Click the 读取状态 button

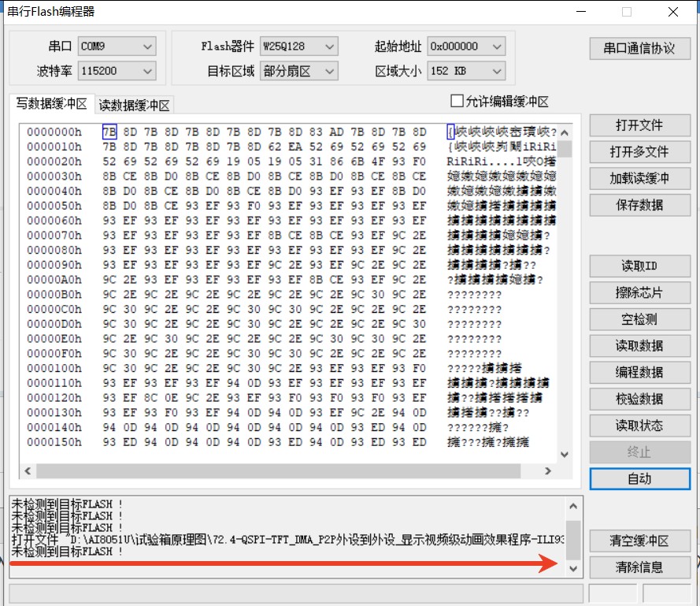(639, 426)
